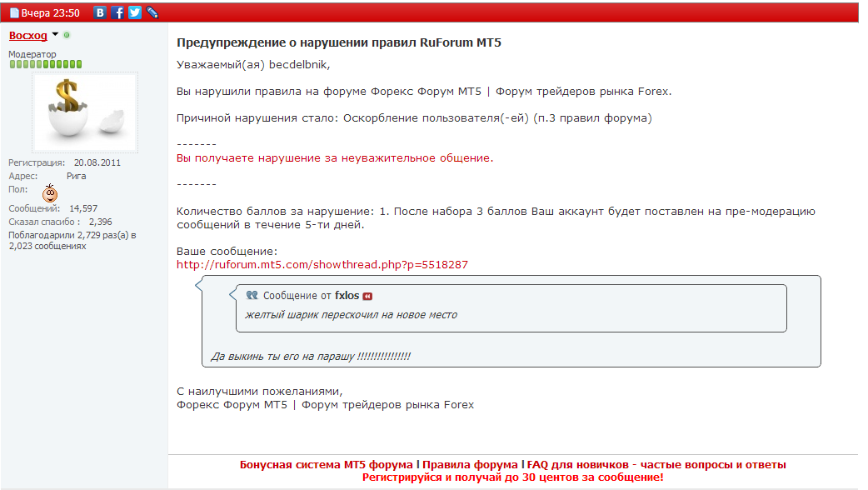Open FAQ для новичков link
The width and height of the screenshot is (868, 490).
pyautogui.click(x=656, y=464)
